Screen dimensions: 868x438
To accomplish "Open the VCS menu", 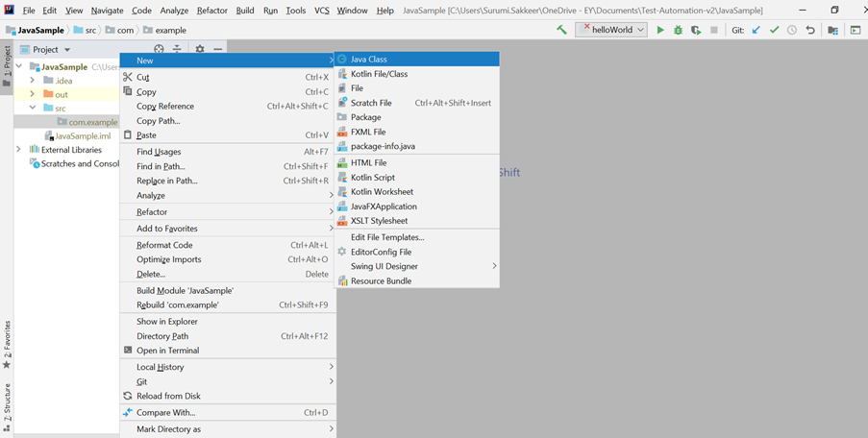I will pyautogui.click(x=322, y=10).
